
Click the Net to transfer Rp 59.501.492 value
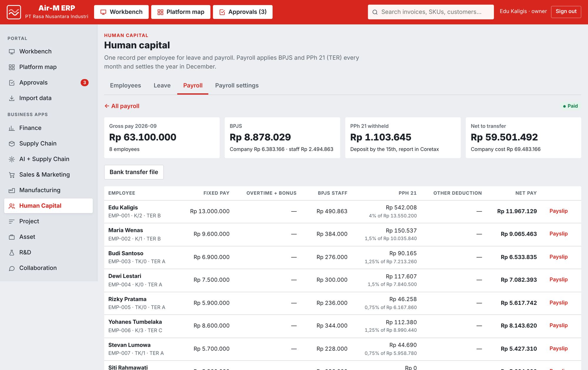504,137
